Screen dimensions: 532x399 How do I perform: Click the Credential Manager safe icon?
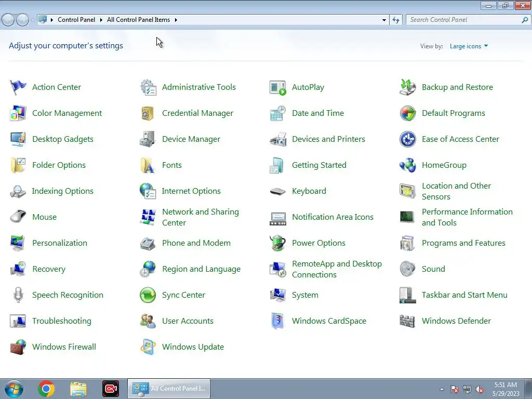[x=148, y=113]
